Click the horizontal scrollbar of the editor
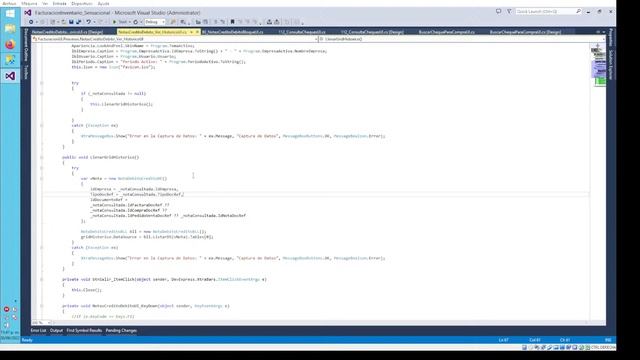The width and height of the screenshot is (640, 360). click(x=320, y=322)
